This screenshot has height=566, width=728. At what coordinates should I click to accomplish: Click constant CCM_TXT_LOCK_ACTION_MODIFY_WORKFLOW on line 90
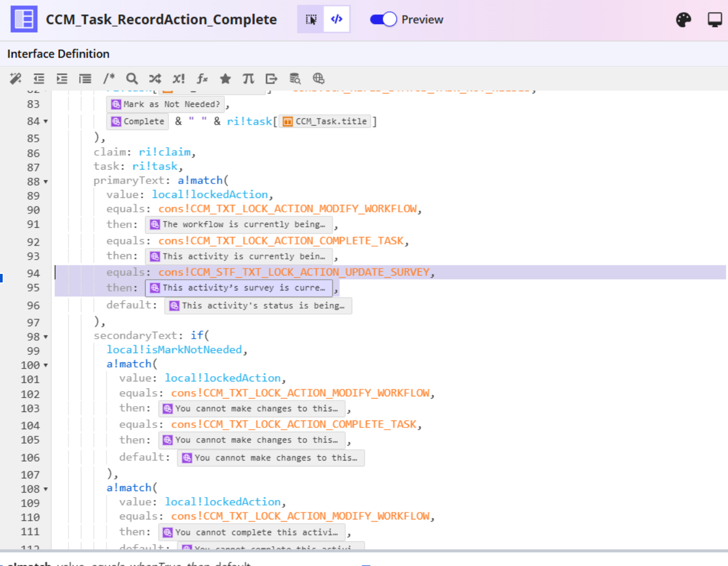point(287,209)
